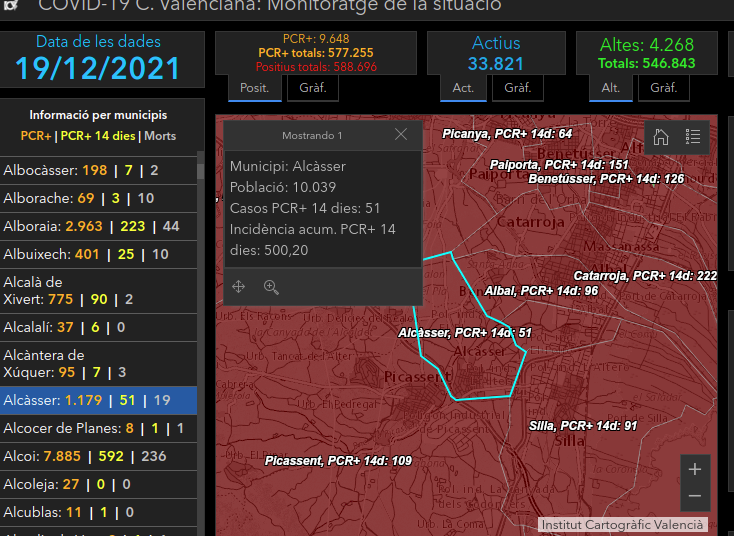
Task: Select Albuixech in the municipality list
Action: coord(86,254)
